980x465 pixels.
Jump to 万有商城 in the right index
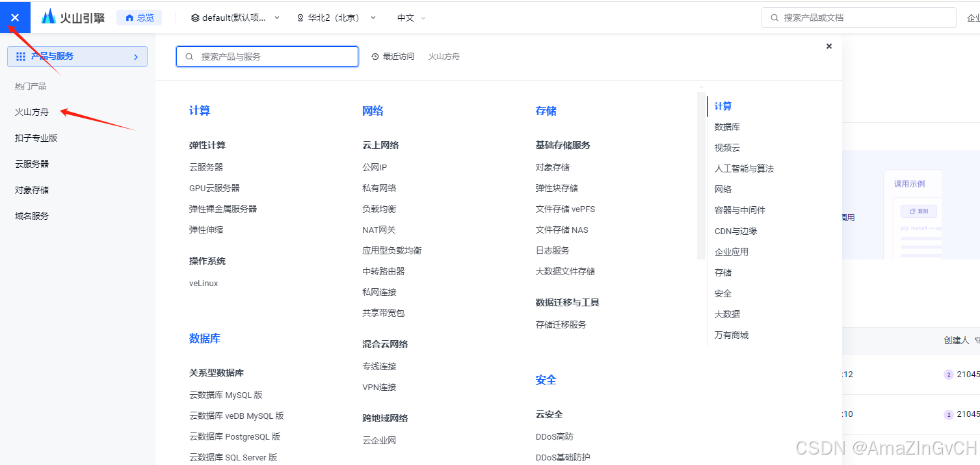(732, 335)
